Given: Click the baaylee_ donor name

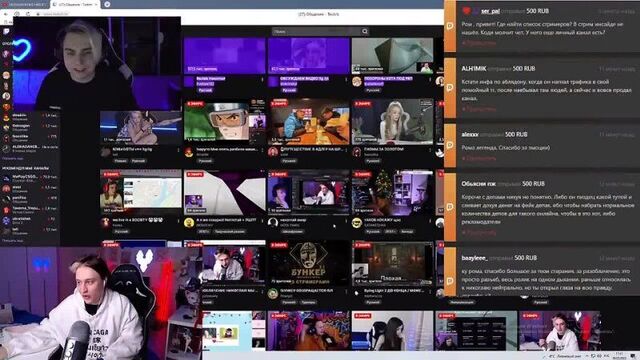Looking at the screenshot, I should point(474,258).
